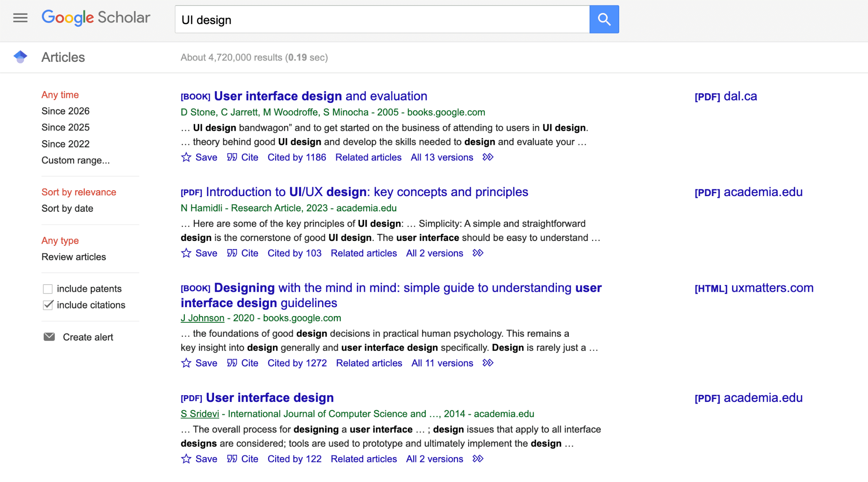
Task: Open Related articles for 'User interface design and evaluation'
Action: point(368,158)
